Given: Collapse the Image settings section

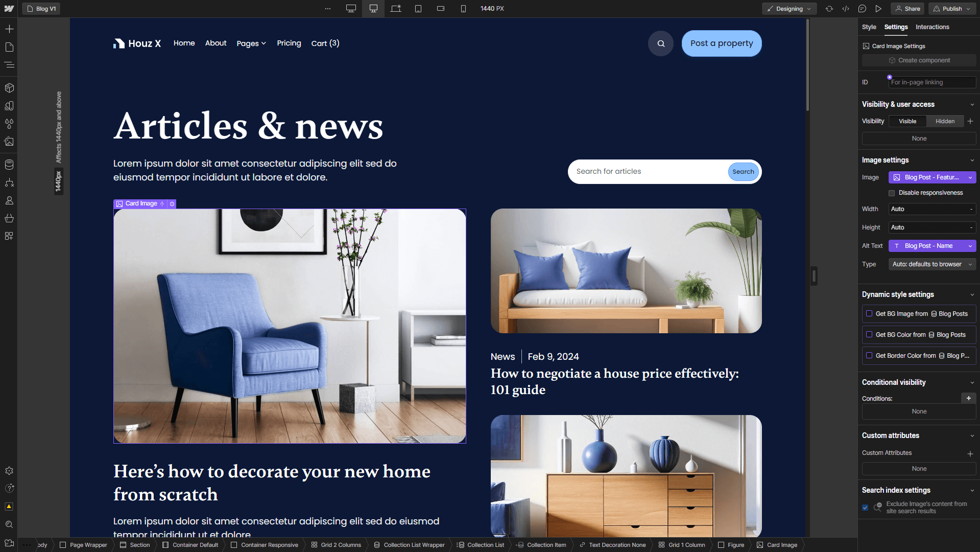Looking at the screenshot, I should [972, 160].
